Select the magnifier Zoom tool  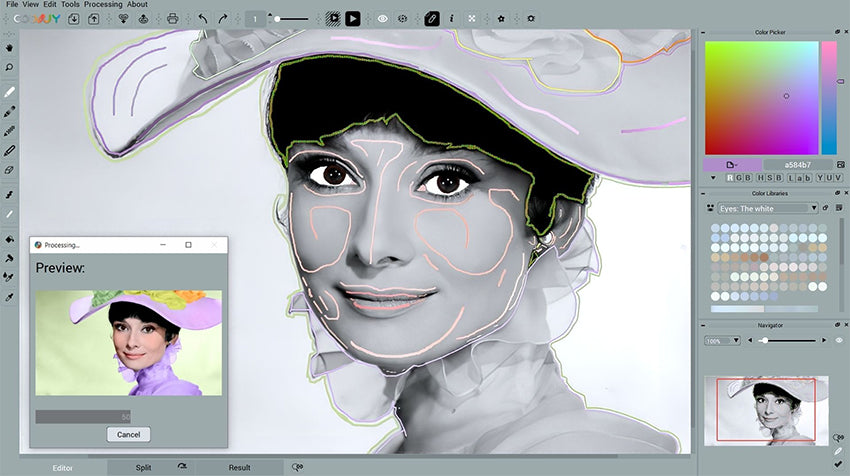(x=10, y=68)
